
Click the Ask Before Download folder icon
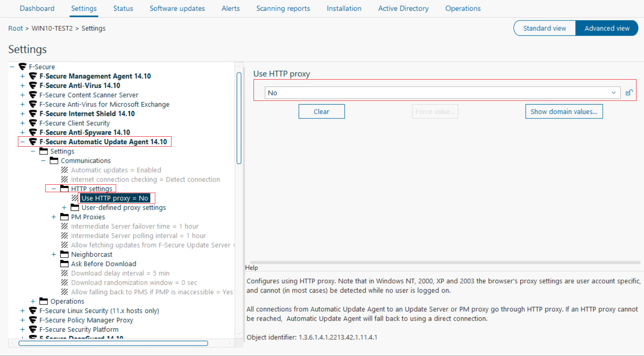click(x=64, y=263)
